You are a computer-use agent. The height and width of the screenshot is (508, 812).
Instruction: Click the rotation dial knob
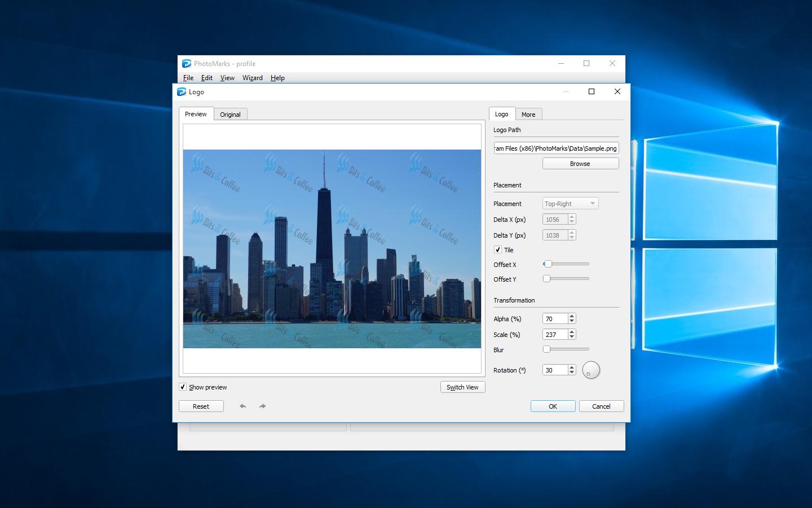click(x=590, y=370)
